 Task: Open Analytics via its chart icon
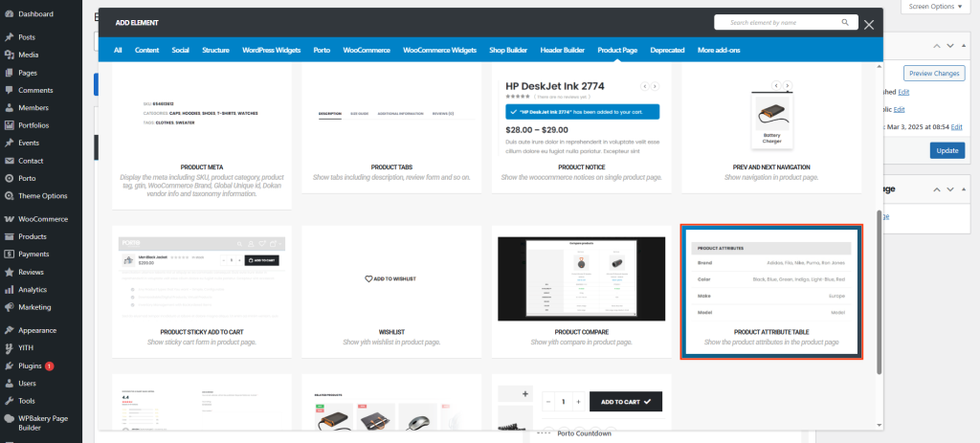9,289
